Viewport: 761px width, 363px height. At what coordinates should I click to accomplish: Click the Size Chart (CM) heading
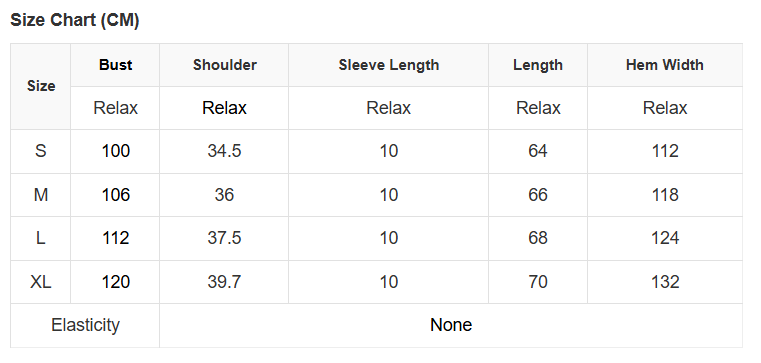pos(75,20)
